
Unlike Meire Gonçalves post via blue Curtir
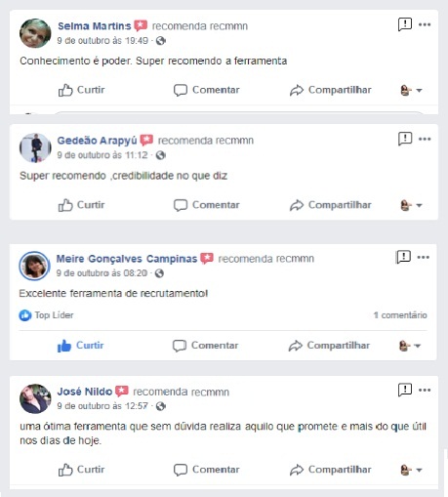click(81, 346)
